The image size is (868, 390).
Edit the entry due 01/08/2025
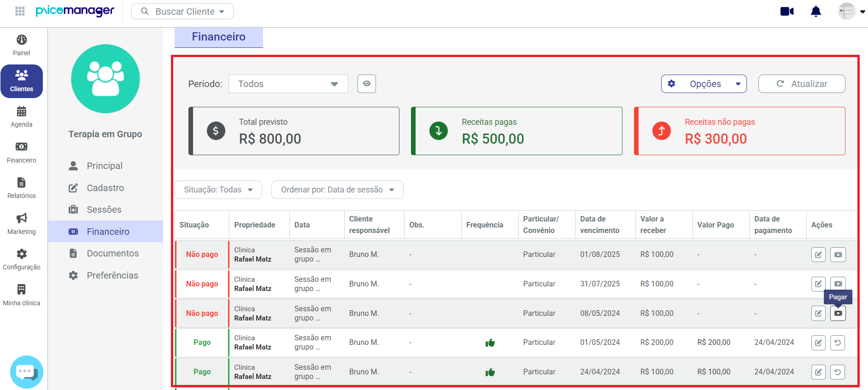(818, 255)
